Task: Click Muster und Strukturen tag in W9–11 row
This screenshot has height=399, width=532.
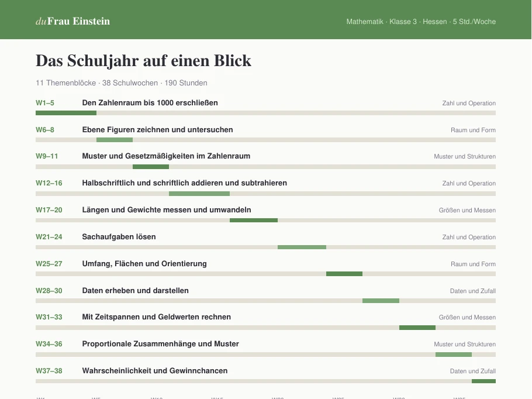Action: [465, 157]
